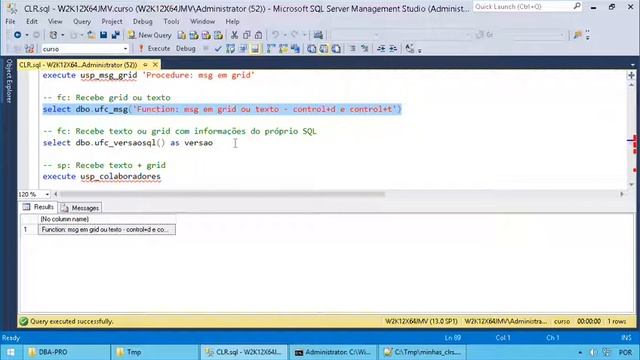Open the Help menu
Image resolution: width=640 pixels, height=360 pixels.
point(232,22)
